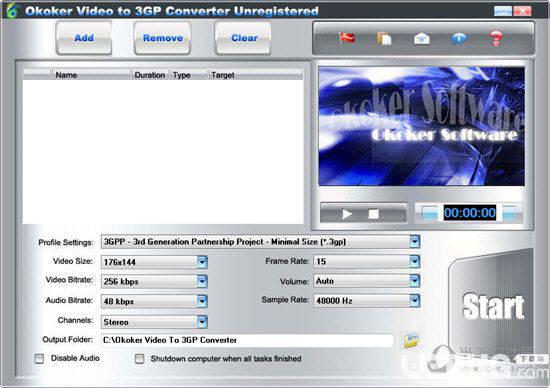Enable the Disable Audio checkbox
Image resolution: width=550 pixels, height=388 pixels.
39,359
